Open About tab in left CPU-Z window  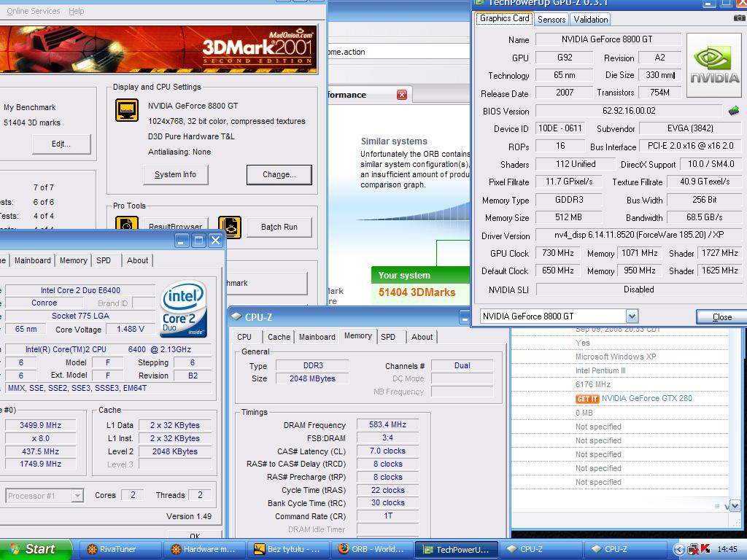[137, 260]
